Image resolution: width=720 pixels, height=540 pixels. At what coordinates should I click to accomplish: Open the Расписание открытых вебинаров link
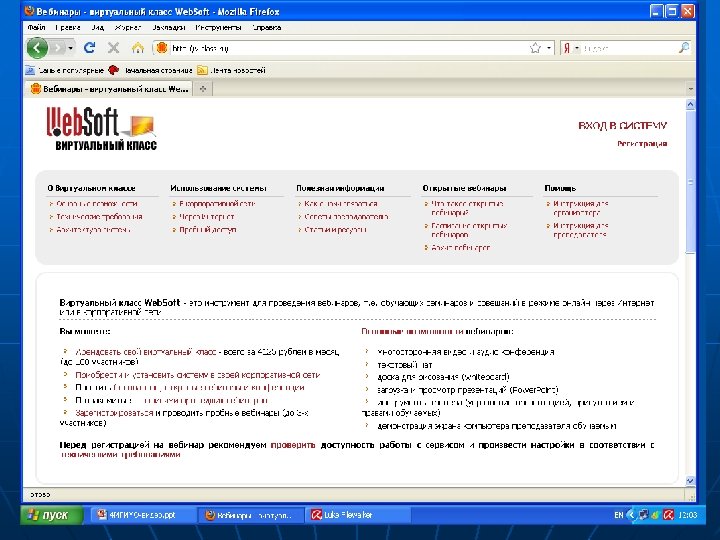tap(469, 230)
